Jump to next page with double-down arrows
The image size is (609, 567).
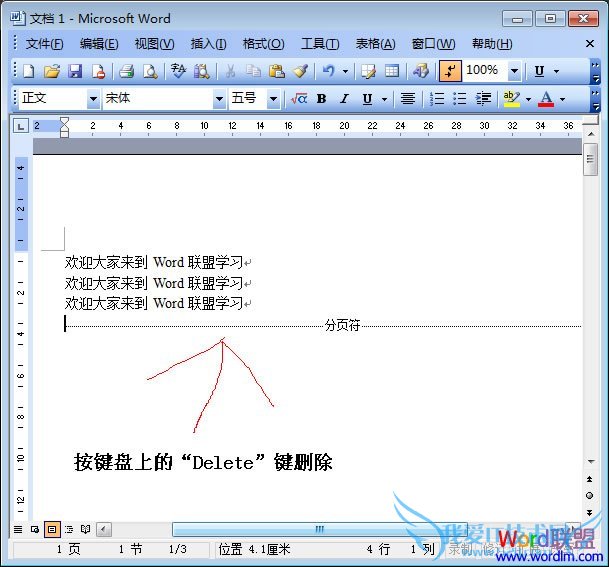point(590,513)
